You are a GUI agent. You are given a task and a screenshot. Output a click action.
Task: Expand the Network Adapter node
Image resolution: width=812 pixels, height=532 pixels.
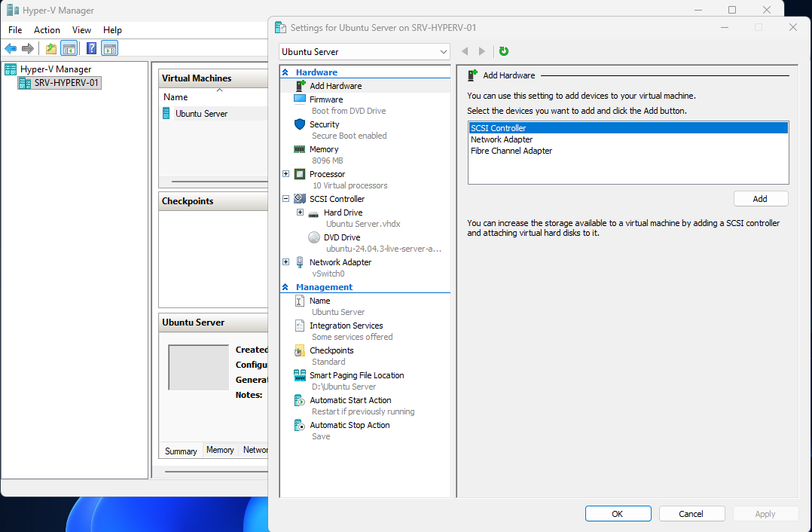tap(286, 262)
